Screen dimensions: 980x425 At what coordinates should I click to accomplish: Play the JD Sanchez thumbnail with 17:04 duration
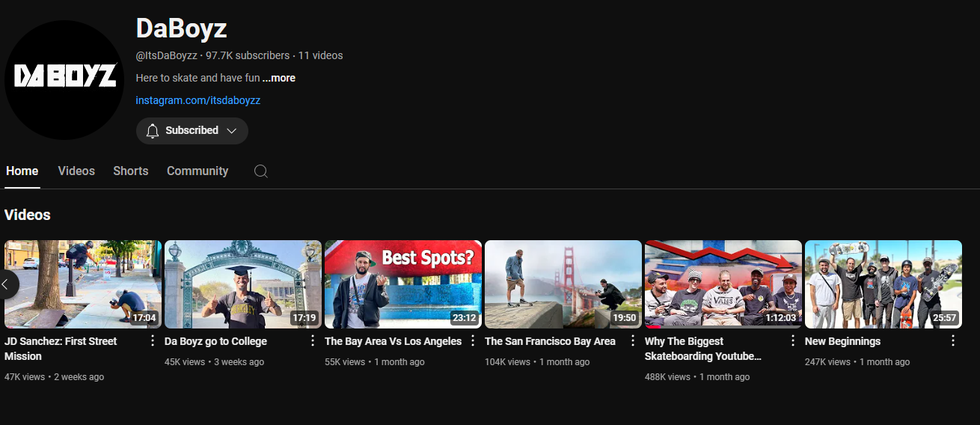pyautogui.click(x=83, y=284)
